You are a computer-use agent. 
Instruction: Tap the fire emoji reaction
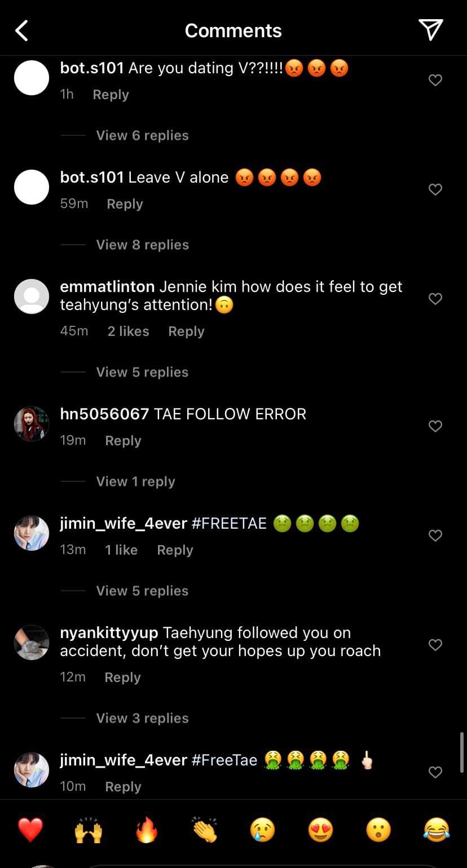click(x=147, y=830)
